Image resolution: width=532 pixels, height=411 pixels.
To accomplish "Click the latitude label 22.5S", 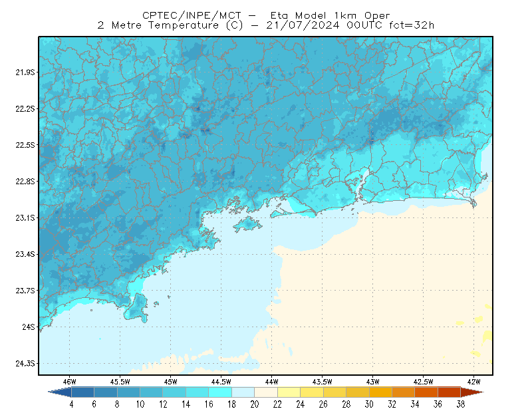I will (25, 145).
